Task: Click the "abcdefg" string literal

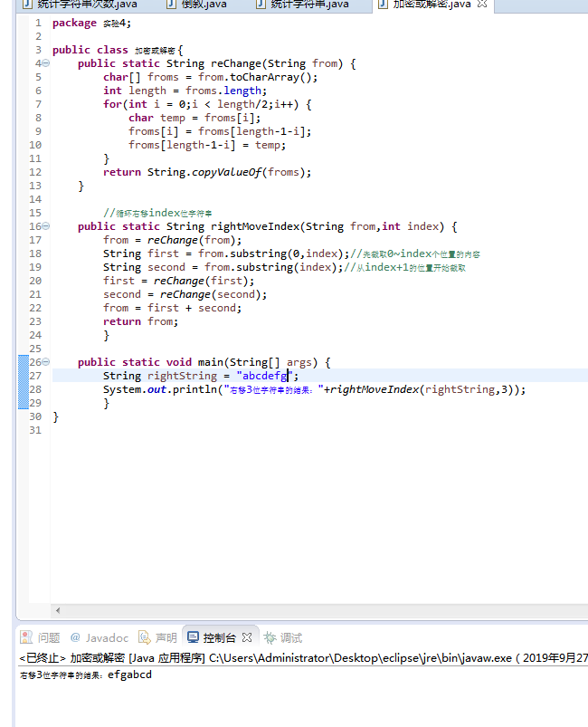Action: pos(264,376)
